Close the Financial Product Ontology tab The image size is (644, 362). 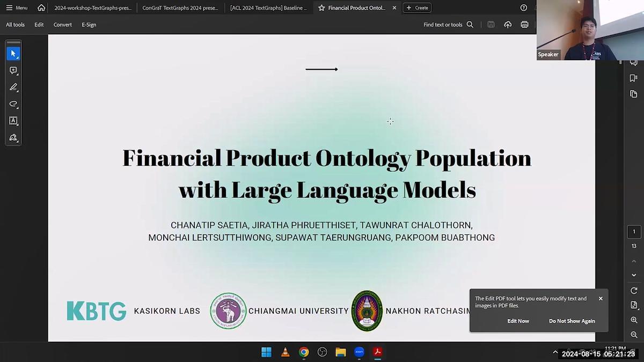point(394,8)
